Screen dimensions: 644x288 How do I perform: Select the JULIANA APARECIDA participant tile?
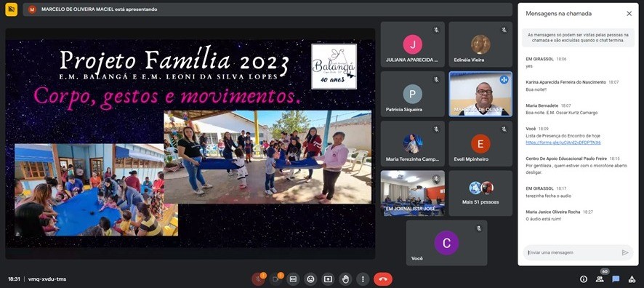[412, 44]
